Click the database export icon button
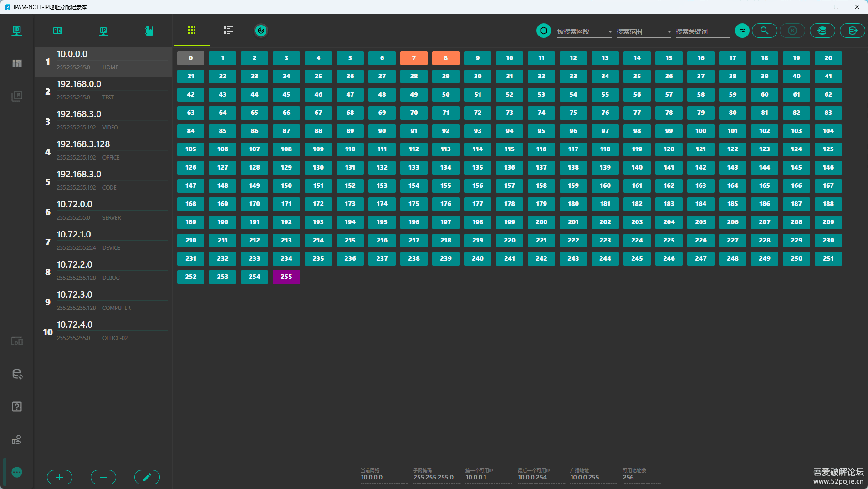 point(852,31)
